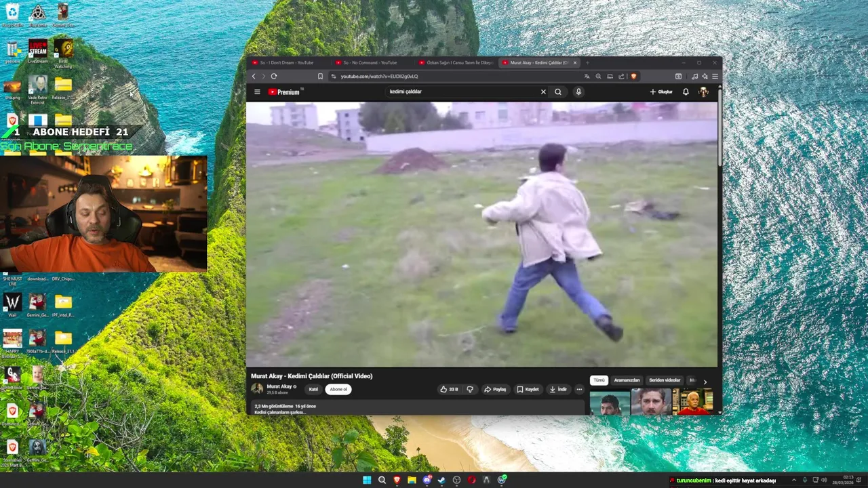Screen dimensions: 868x488
Task: Open the browser playlist music icon
Action: coord(695,77)
